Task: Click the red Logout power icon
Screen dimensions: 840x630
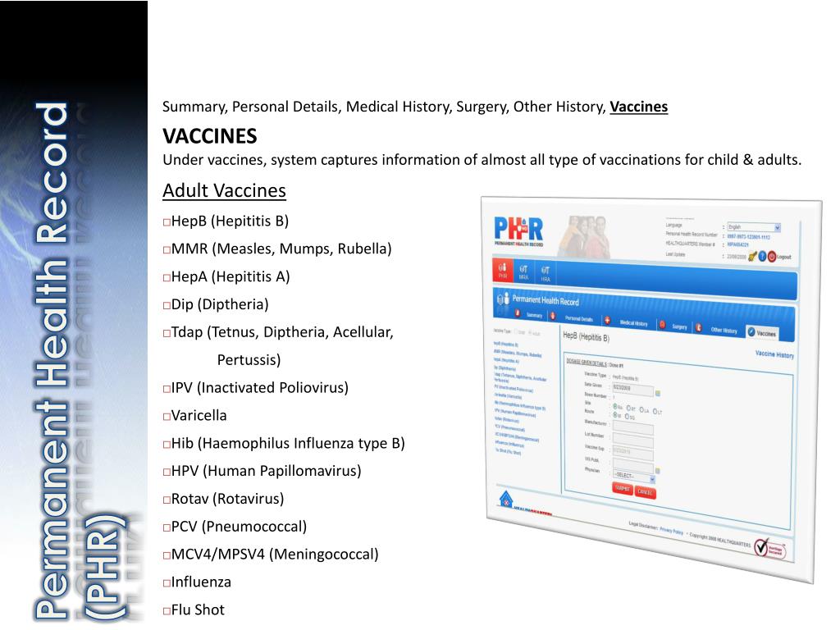Action: (771, 257)
